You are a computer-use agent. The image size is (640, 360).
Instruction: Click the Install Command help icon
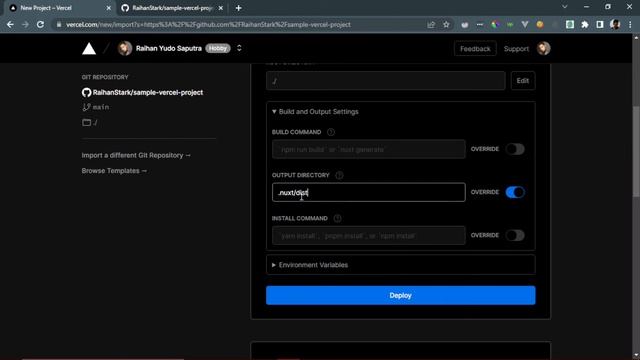tap(338, 218)
